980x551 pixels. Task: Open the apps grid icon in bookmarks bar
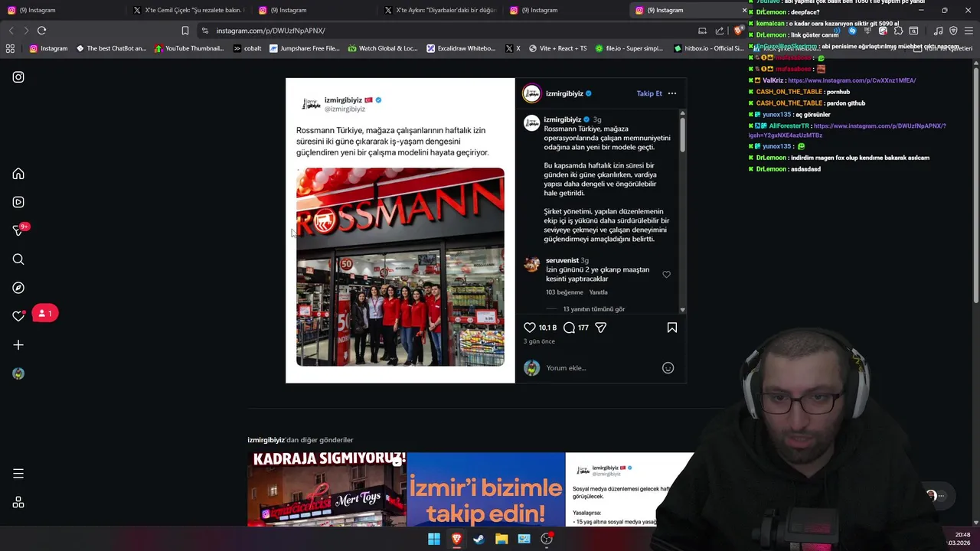pos(10,48)
